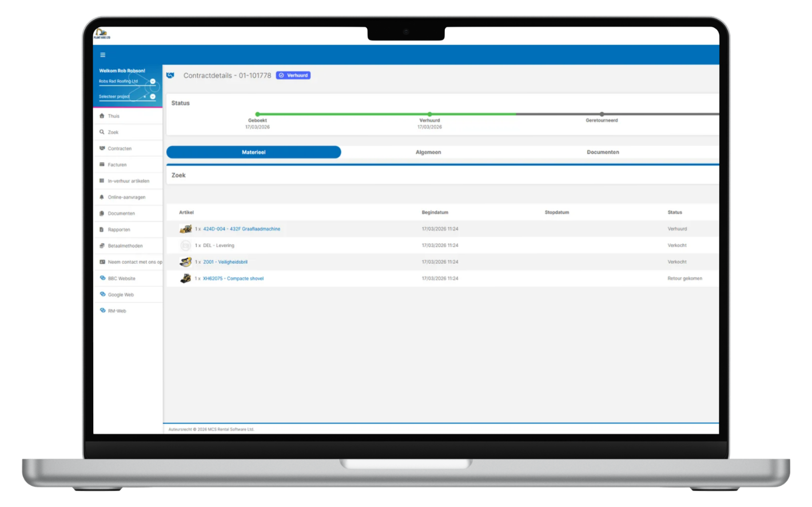Sort by the Begindatum column header
The width and height of the screenshot is (812, 507).
(x=435, y=212)
